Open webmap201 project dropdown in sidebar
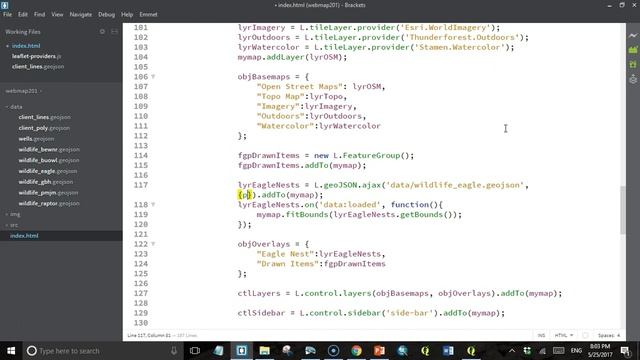The image size is (640, 360). tap(23, 91)
